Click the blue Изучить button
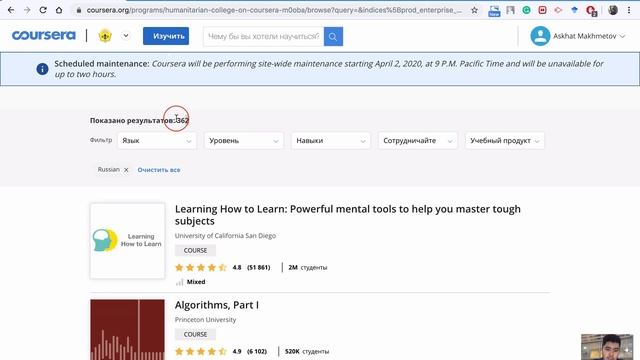This screenshot has width=640, height=360. [x=166, y=36]
